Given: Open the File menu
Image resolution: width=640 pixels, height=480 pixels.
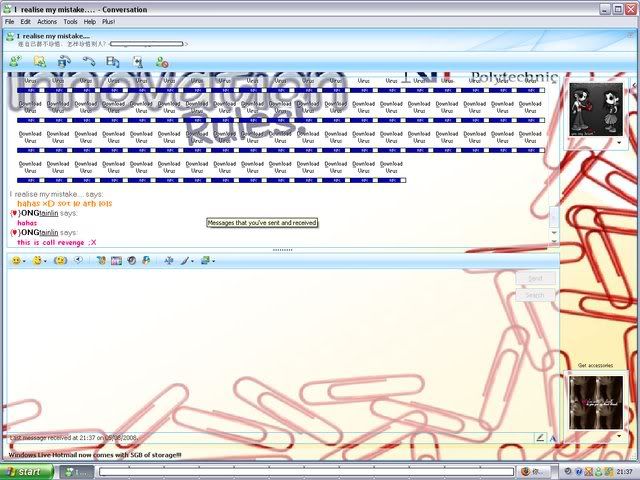Looking at the screenshot, I should 9,22.
